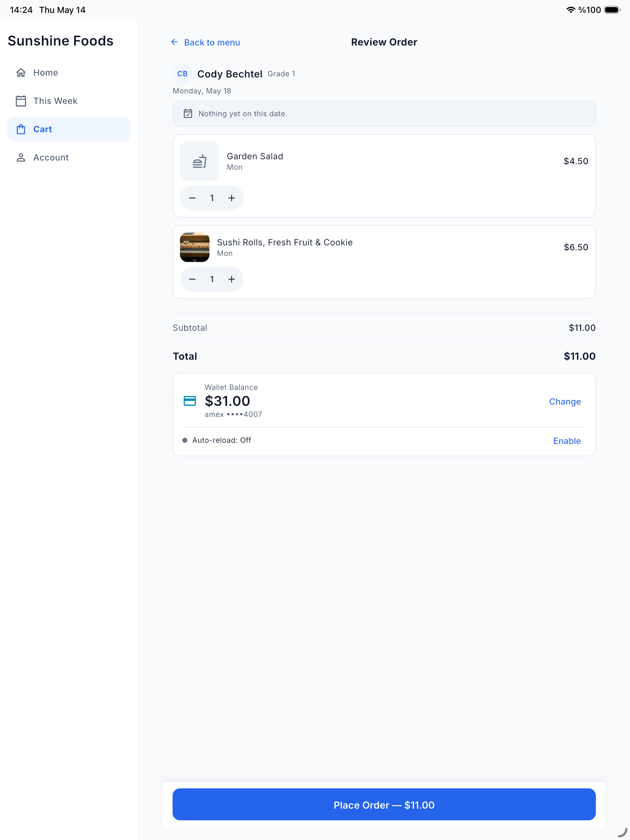
Task: Click the wallet card icon
Action: [189, 401]
